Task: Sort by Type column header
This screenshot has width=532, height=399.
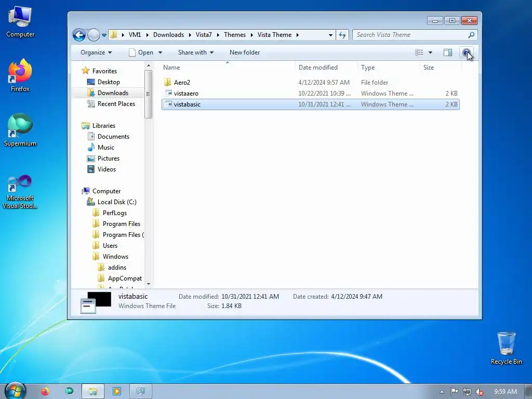Action: click(x=389, y=67)
